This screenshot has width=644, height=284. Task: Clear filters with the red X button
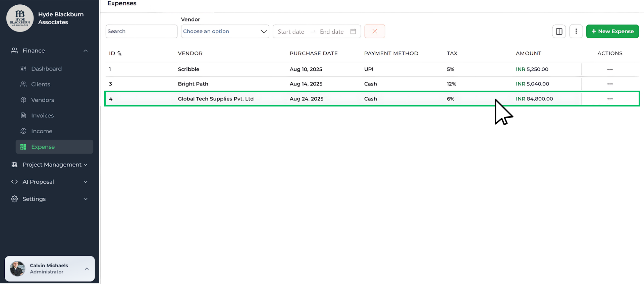[x=375, y=32]
